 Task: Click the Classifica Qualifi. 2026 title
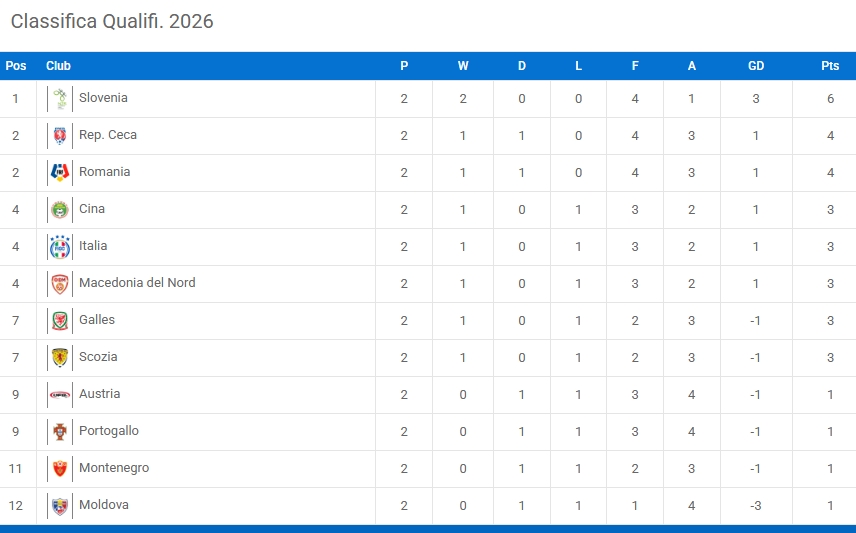(x=112, y=21)
